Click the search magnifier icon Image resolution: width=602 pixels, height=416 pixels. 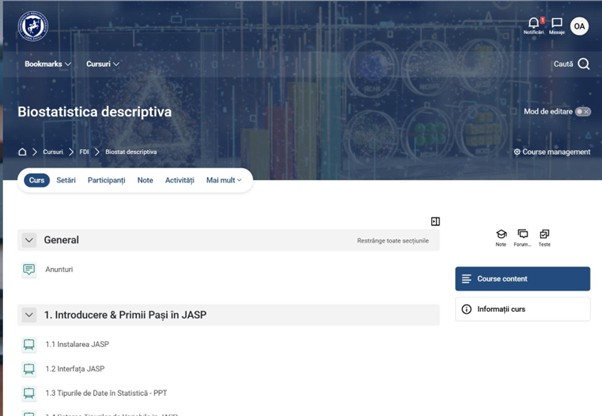584,64
